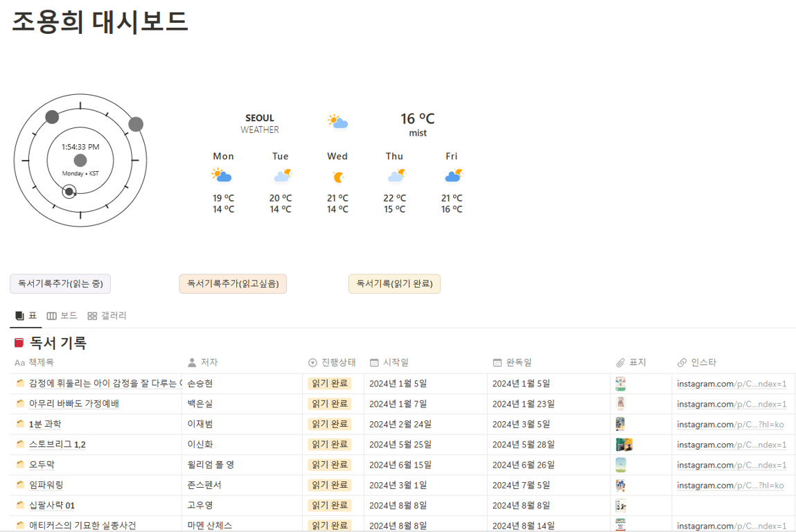Click the person icon in the 저자 header
This screenshot has height=532, width=796.
click(x=191, y=362)
